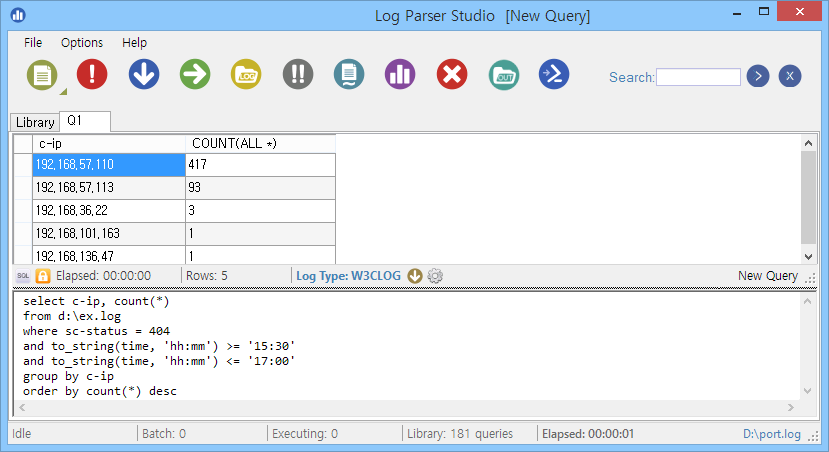Click results grid scroll up arrow
829x452 pixels.
[x=808, y=143]
